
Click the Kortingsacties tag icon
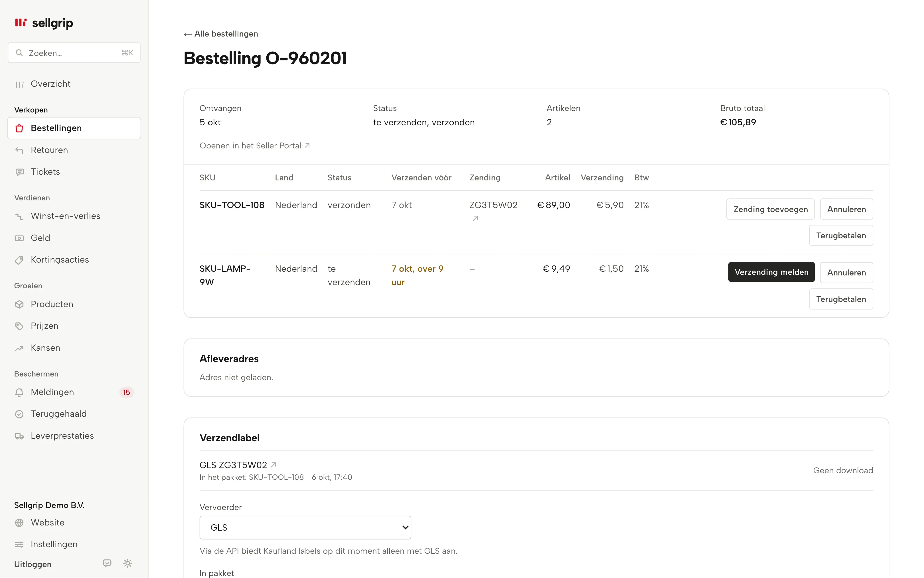tap(19, 260)
